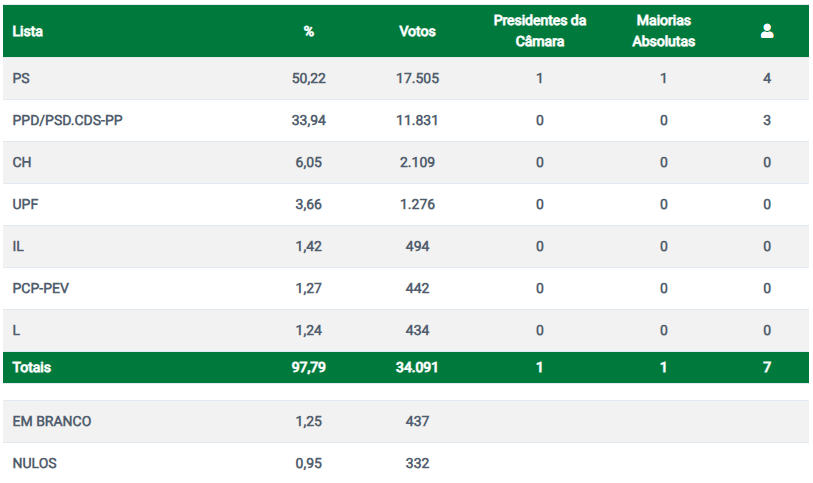
Task: Click PS vote count 17.505
Action: point(417,78)
